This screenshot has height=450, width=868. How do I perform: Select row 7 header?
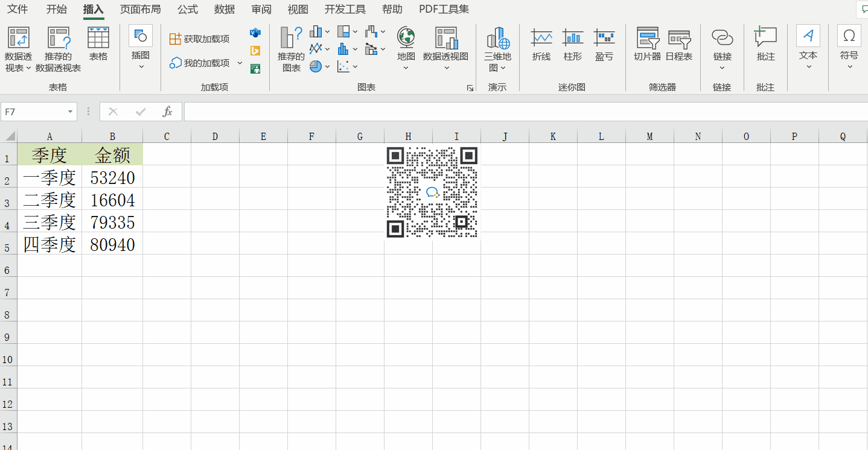click(8, 288)
